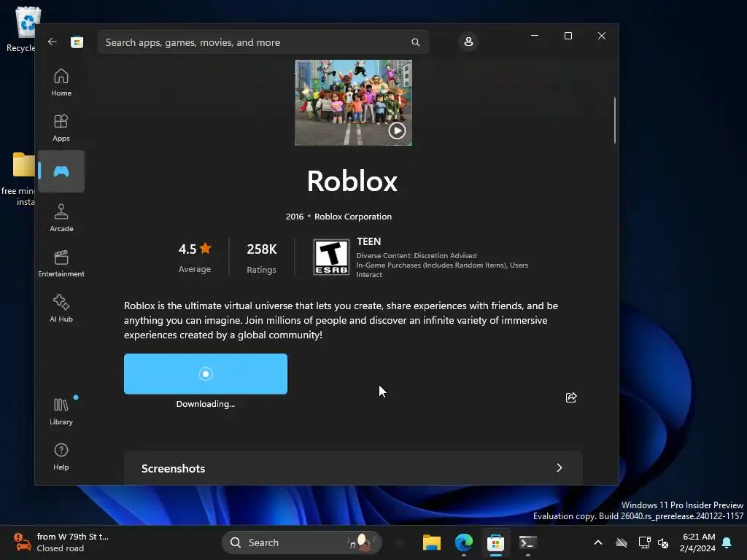Go back using the Store back arrow
Image resolution: width=747 pixels, height=560 pixels.
click(52, 42)
